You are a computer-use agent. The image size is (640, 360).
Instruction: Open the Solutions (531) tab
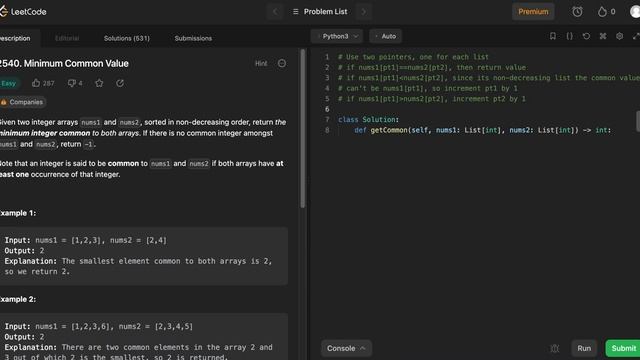pos(127,38)
